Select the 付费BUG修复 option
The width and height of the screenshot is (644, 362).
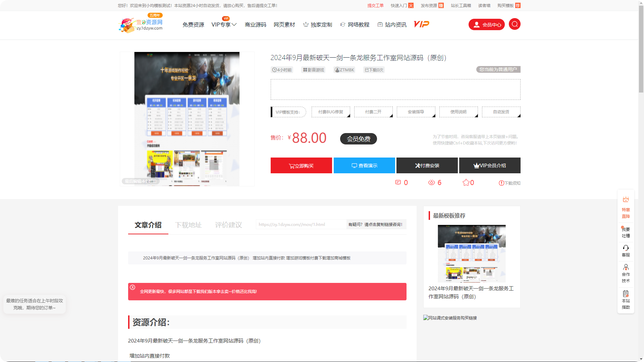[331, 112]
